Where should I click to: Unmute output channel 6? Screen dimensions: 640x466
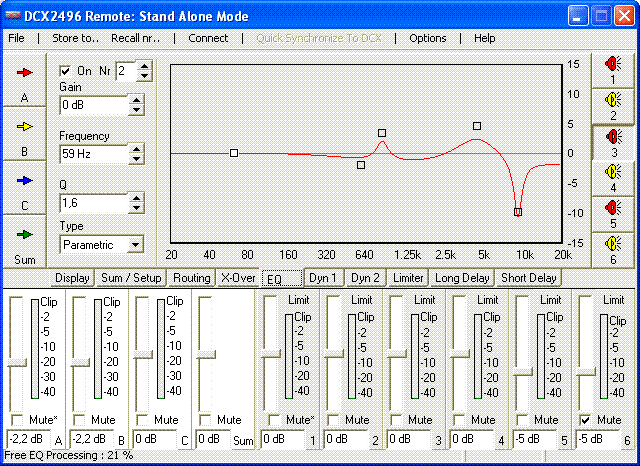(585, 420)
